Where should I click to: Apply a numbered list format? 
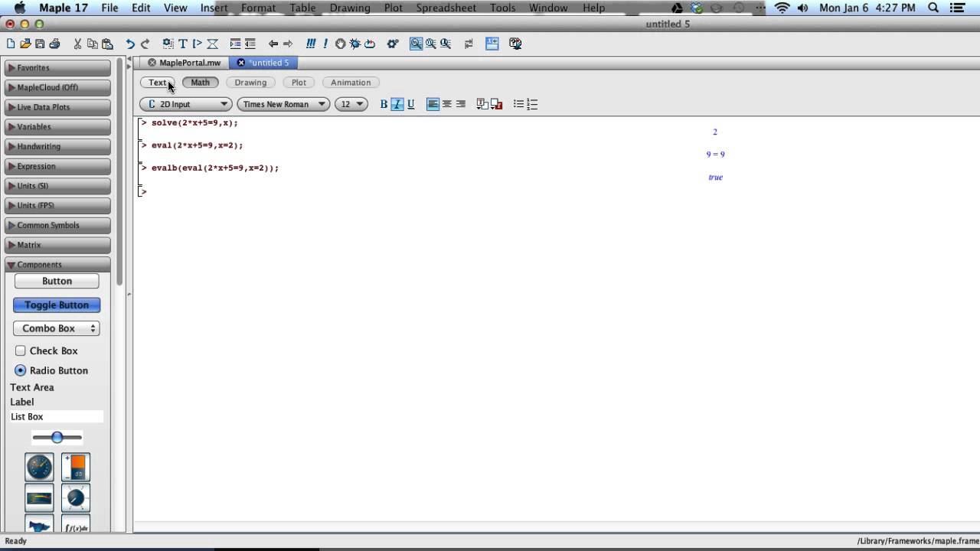pos(532,104)
